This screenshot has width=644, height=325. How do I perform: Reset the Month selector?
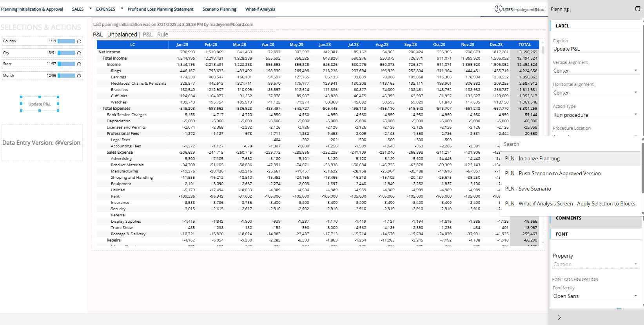[x=79, y=76]
